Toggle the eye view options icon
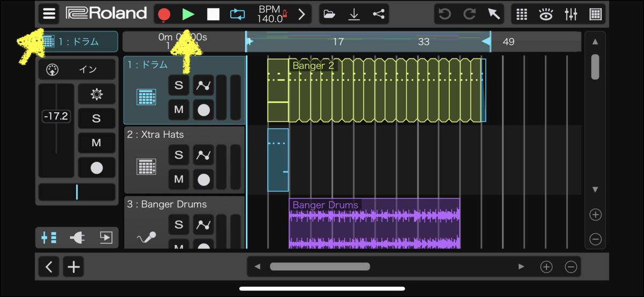This screenshot has width=644, height=297. [x=546, y=14]
